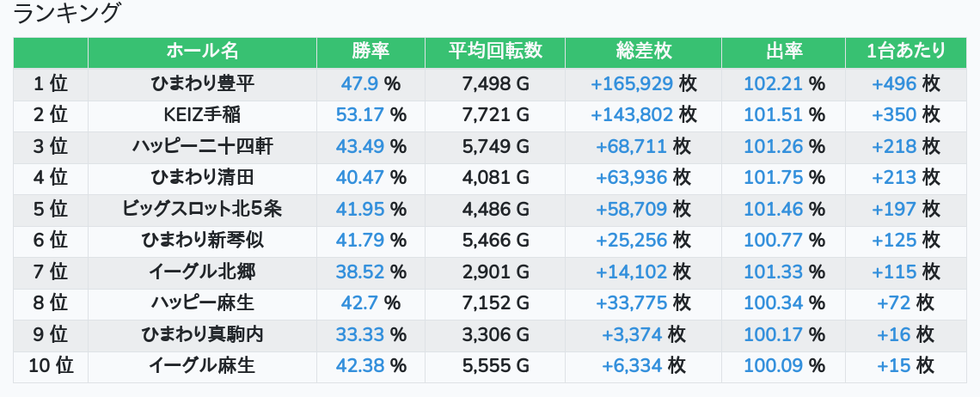
Task: Open ビッグスロット北5条 hall
Action: click(x=202, y=210)
